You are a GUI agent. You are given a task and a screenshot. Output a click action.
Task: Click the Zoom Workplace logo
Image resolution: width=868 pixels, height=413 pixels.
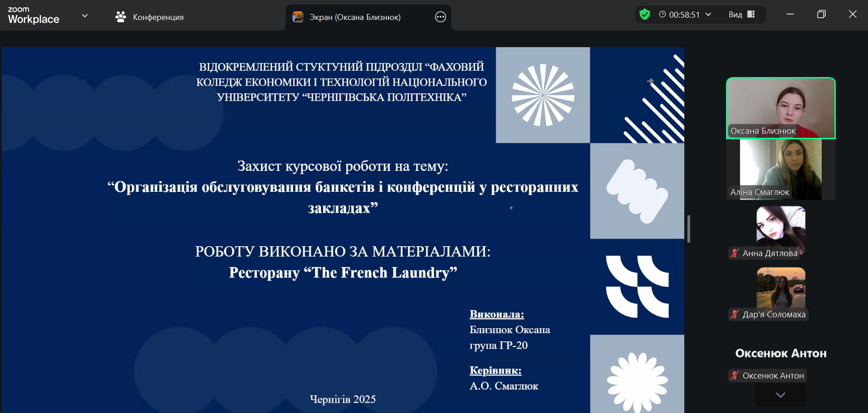(x=34, y=15)
